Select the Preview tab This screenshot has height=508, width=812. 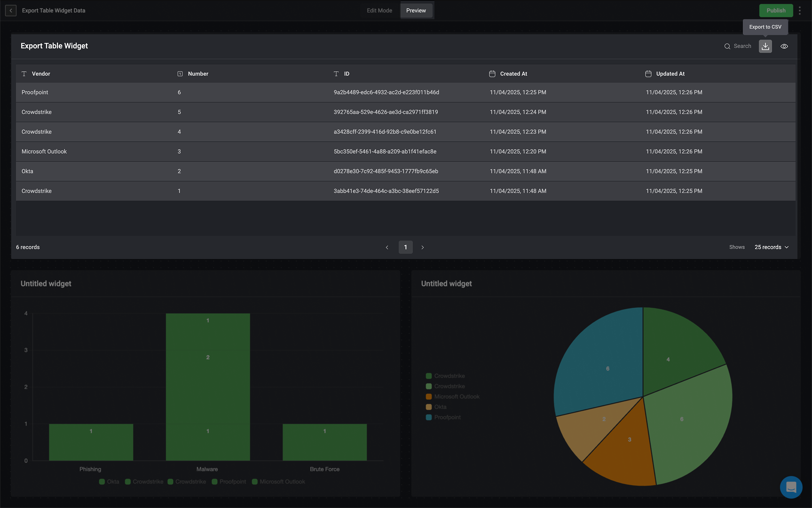pos(416,10)
